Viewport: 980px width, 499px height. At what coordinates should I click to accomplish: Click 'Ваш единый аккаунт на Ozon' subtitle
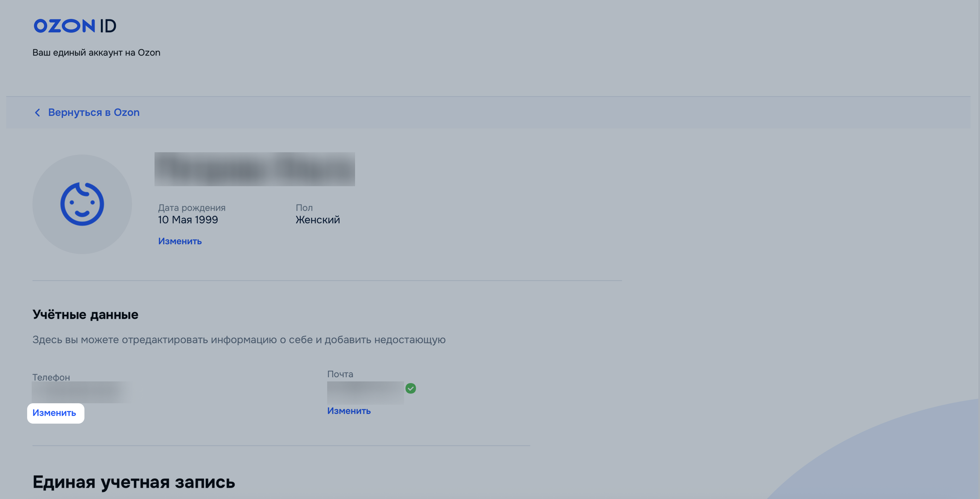pyautogui.click(x=96, y=52)
